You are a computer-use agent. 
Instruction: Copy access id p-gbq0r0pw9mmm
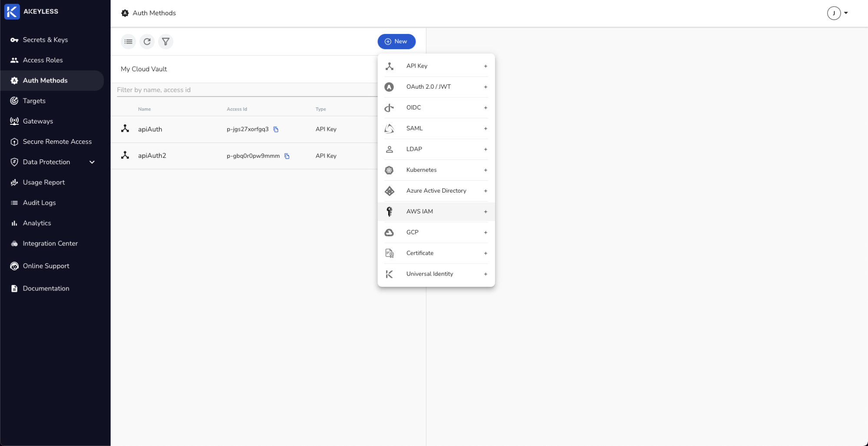(x=287, y=156)
